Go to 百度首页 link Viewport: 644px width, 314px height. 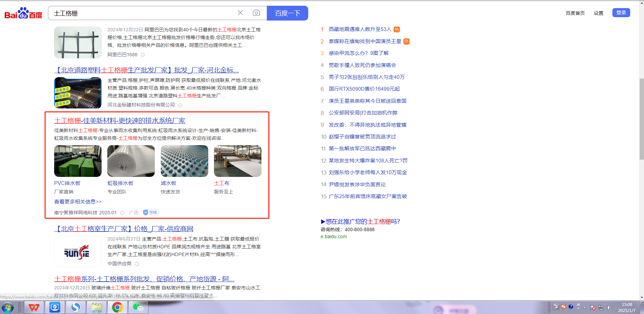coord(575,13)
